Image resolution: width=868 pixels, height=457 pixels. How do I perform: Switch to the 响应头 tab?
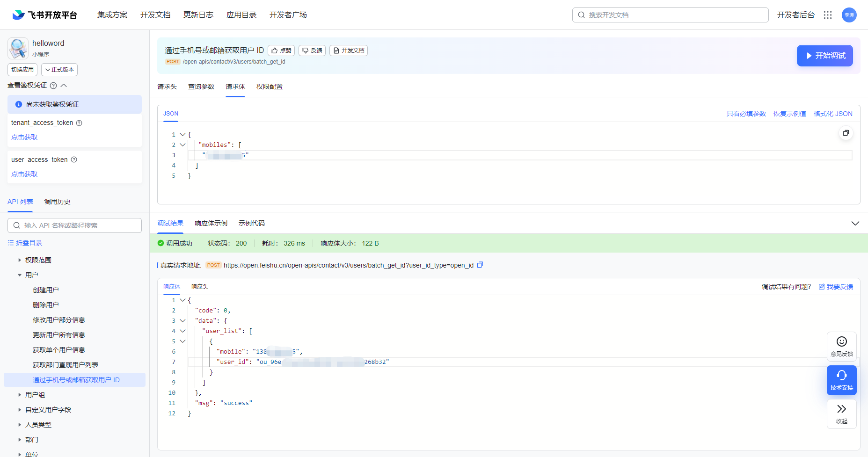[199, 287]
